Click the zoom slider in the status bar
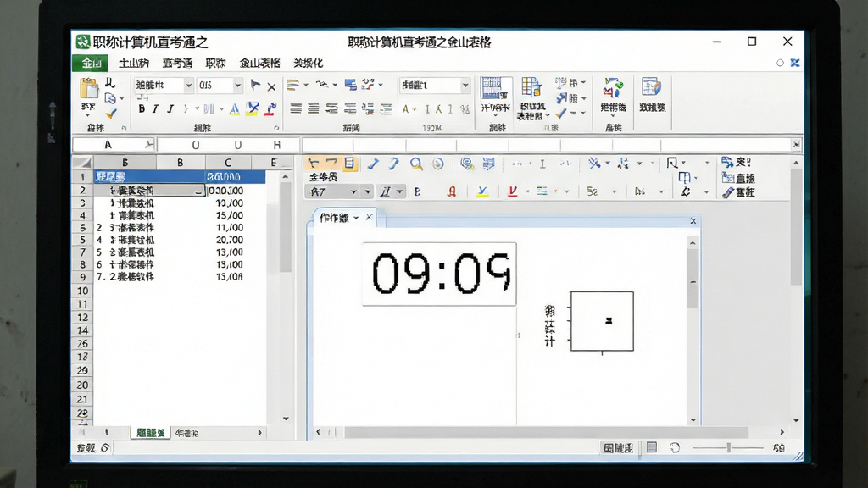 point(728,447)
